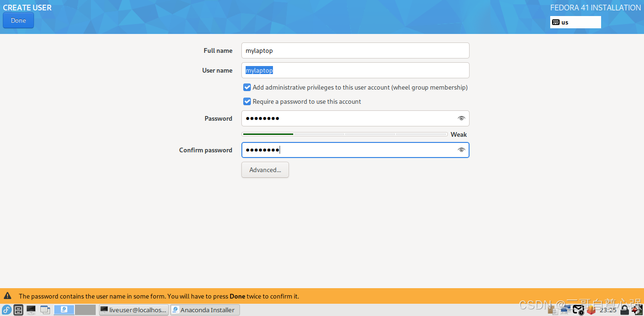Launch terminal from taskbar monitor icon
The width and height of the screenshot is (644, 316).
point(31,310)
